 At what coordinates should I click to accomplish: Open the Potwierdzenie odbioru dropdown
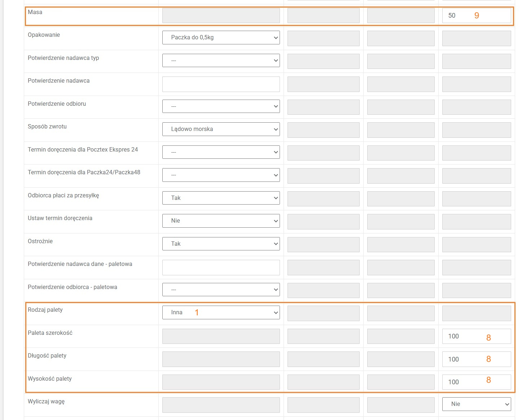221,106
